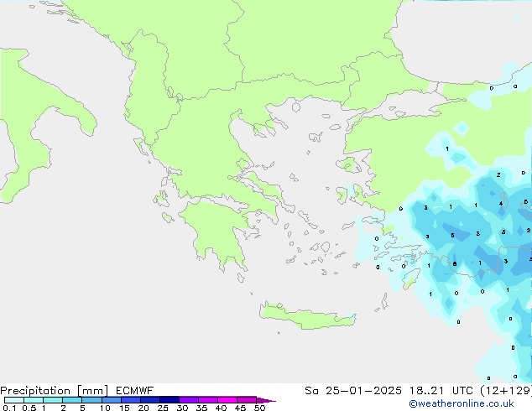Select the 5–10 mm legend swatch

[91, 400]
